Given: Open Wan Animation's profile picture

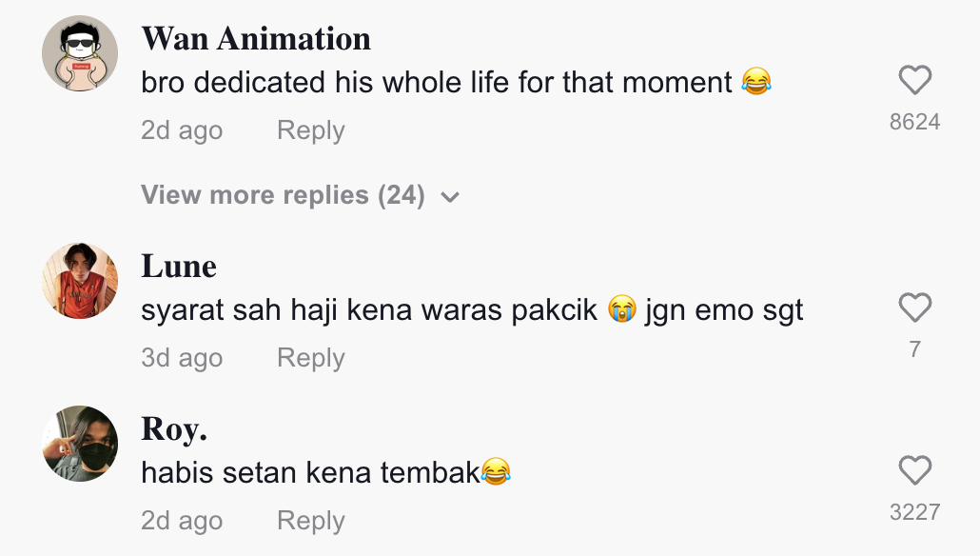Looking at the screenshot, I should coord(80,53).
